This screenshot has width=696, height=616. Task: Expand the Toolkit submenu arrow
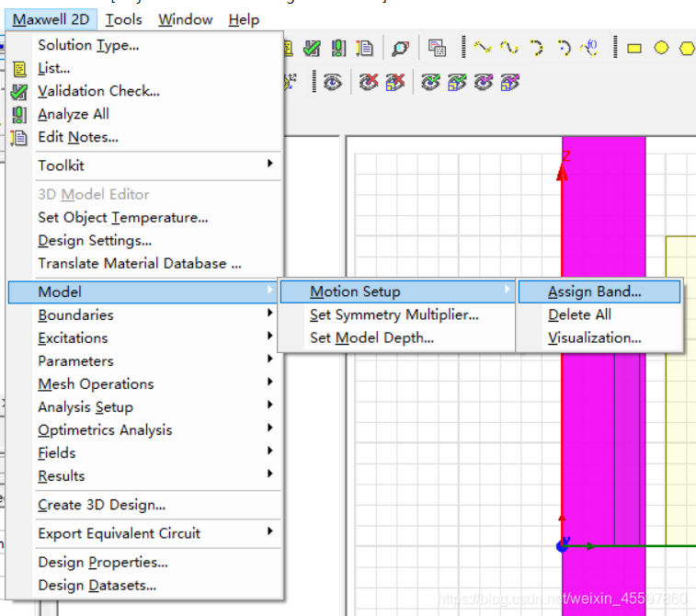click(x=270, y=164)
